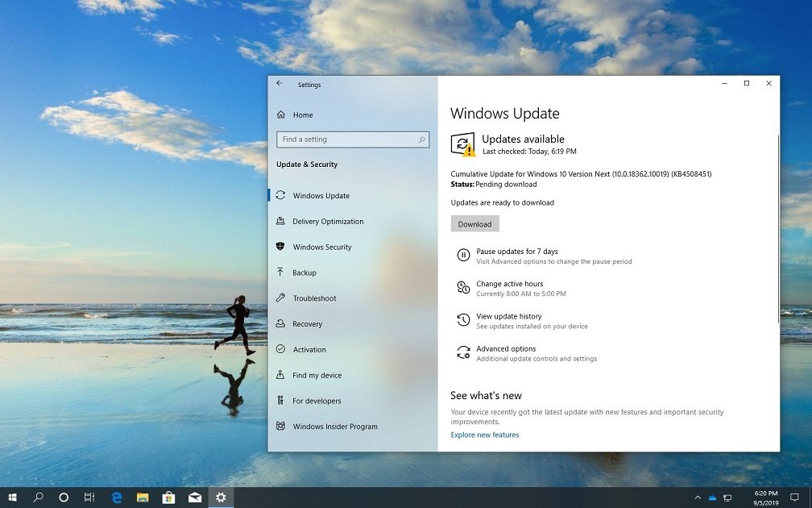Click the View update history icon

coord(463,320)
